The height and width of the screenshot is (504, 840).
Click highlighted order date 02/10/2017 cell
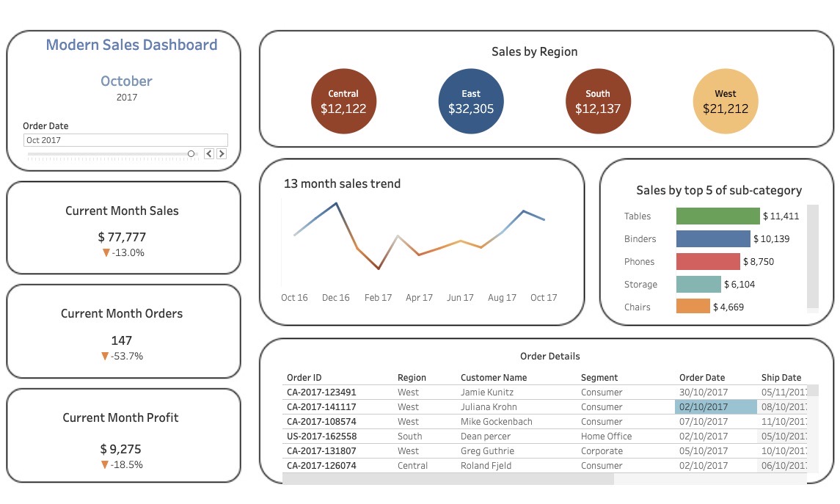click(715, 407)
